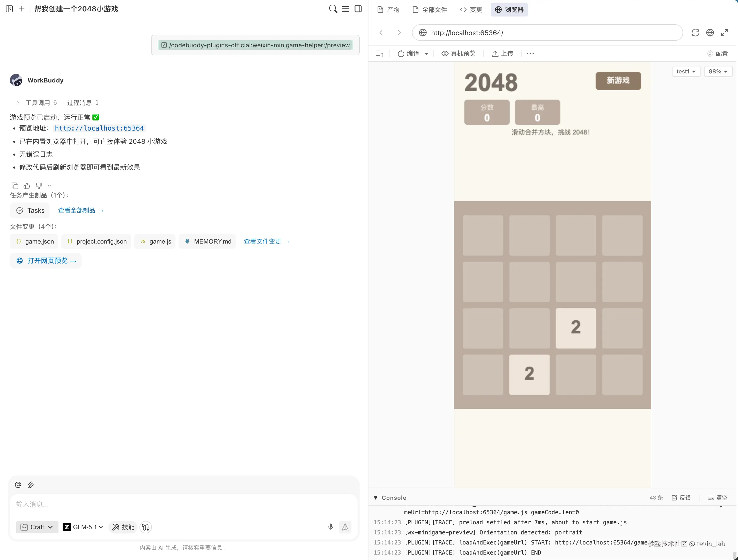Viewport: 738px width, 560px height.
Task: Click the WorkBuddy avatar
Action: tap(16, 80)
